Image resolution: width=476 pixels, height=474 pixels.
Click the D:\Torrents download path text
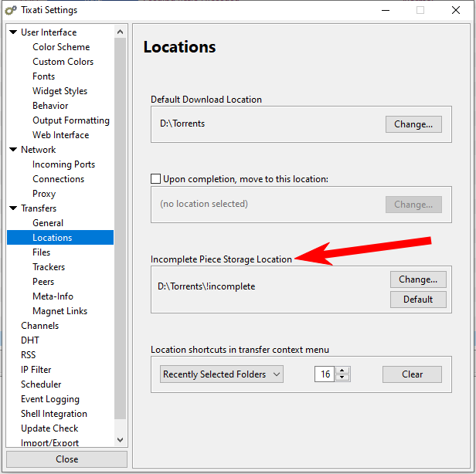pos(182,124)
